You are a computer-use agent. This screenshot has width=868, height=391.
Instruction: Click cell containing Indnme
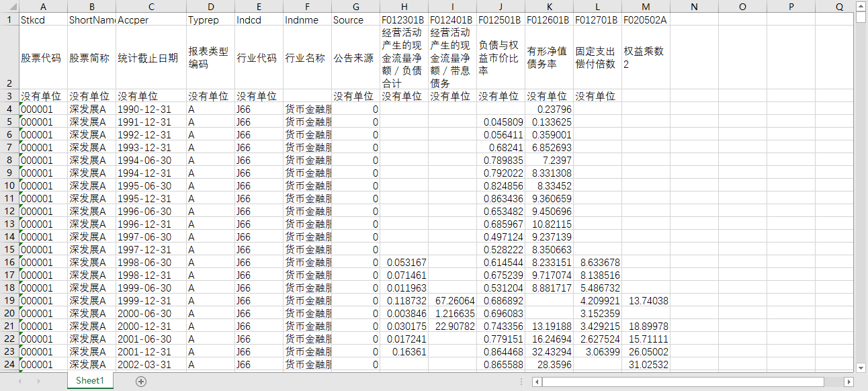307,19
